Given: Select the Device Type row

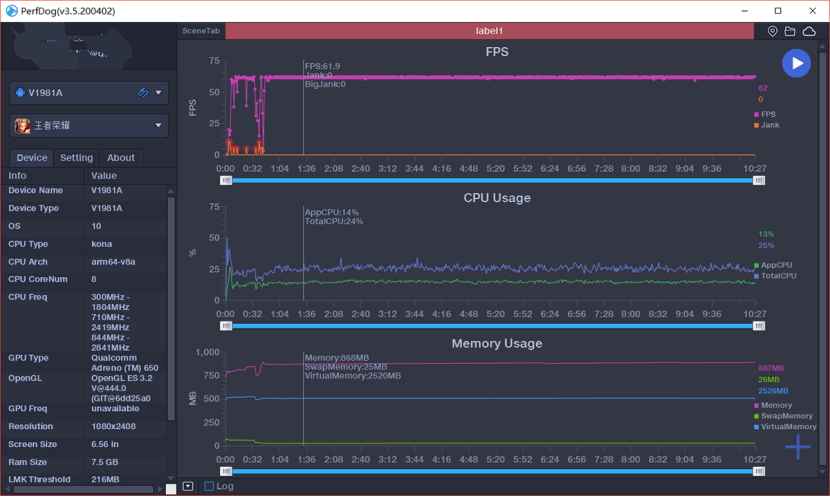Looking at the screenshot, I should (84, 209).
